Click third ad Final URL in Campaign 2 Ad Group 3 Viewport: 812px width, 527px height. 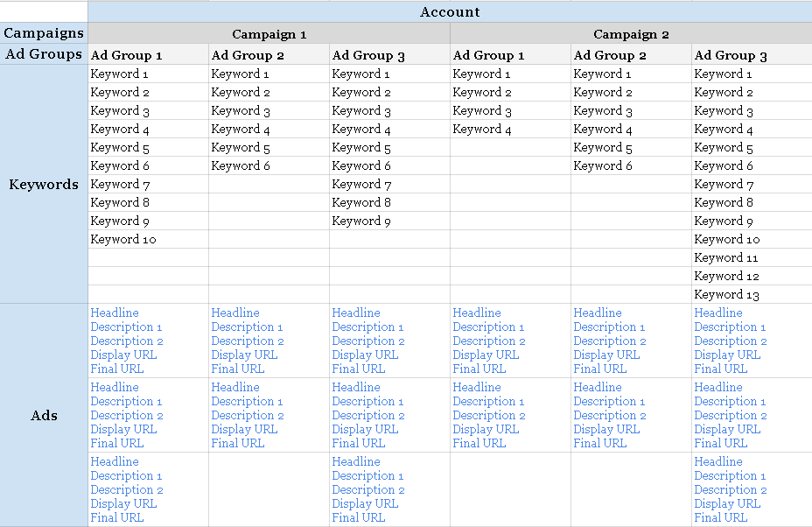click(x=720, y=517)
